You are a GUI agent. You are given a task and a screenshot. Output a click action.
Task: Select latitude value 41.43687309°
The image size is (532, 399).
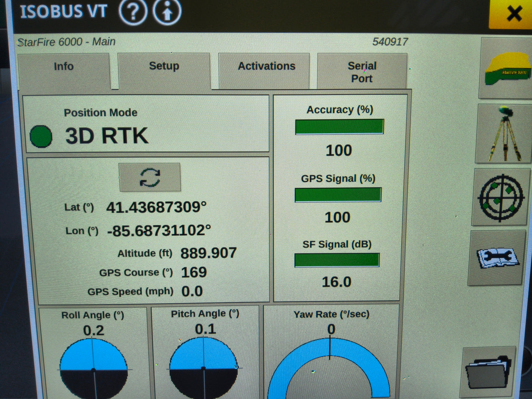(x=156, y=207)
